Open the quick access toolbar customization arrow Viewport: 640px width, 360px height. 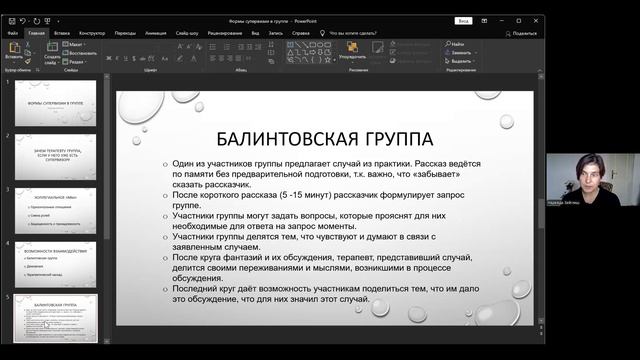pyautogui.click(x=58, y=21)
